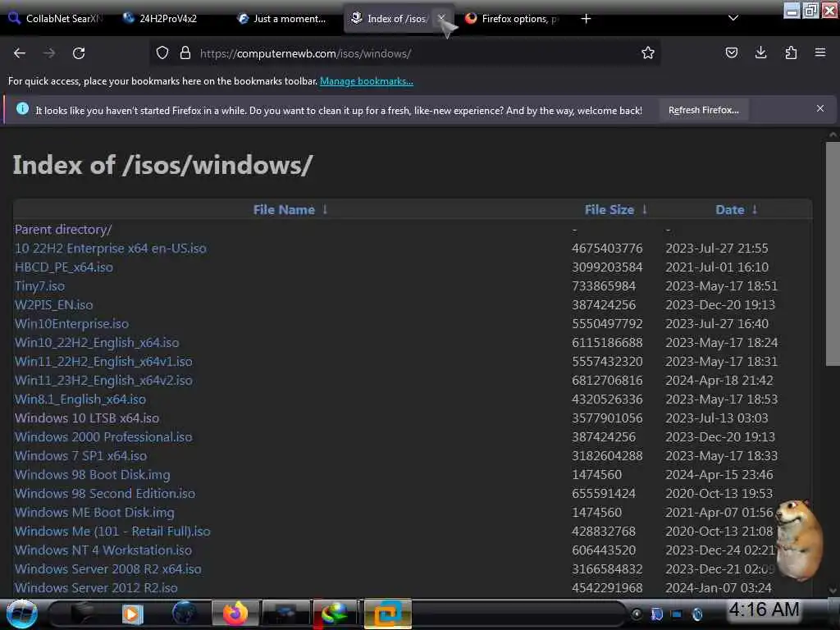Download Win11_23H2_English_x64v2.iso
The width and height of the screenshot is (840, 630).
click(103, 381)
